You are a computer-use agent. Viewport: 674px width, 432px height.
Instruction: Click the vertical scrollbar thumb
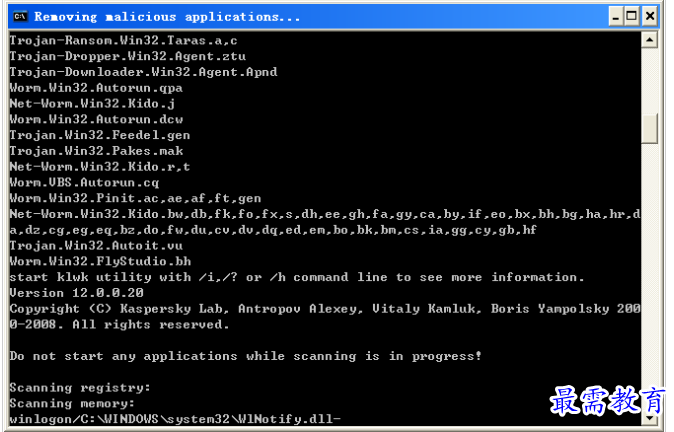coord(649,128)
